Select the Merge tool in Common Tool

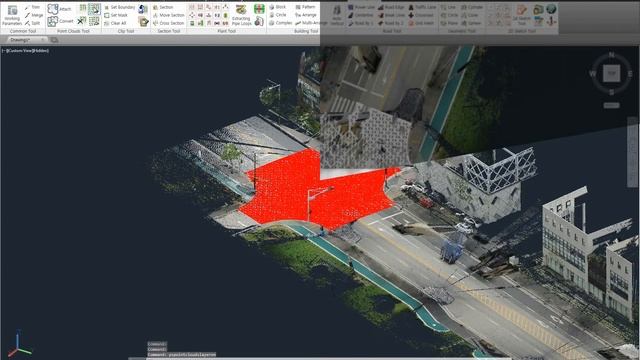coord(33,15)
